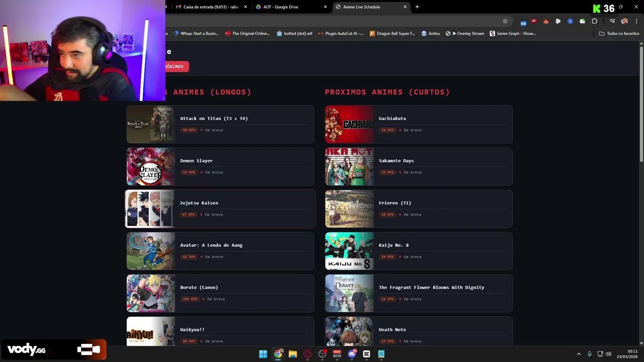
Task: Select the Anime Live Schedule tab
Action: [x=371, y=7]
